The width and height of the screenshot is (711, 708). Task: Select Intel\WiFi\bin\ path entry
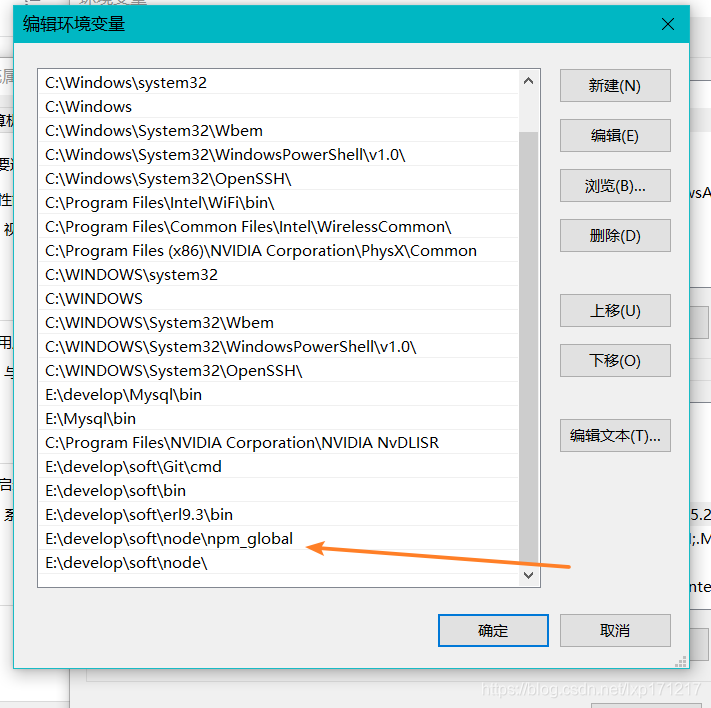[x=278, y=203]
